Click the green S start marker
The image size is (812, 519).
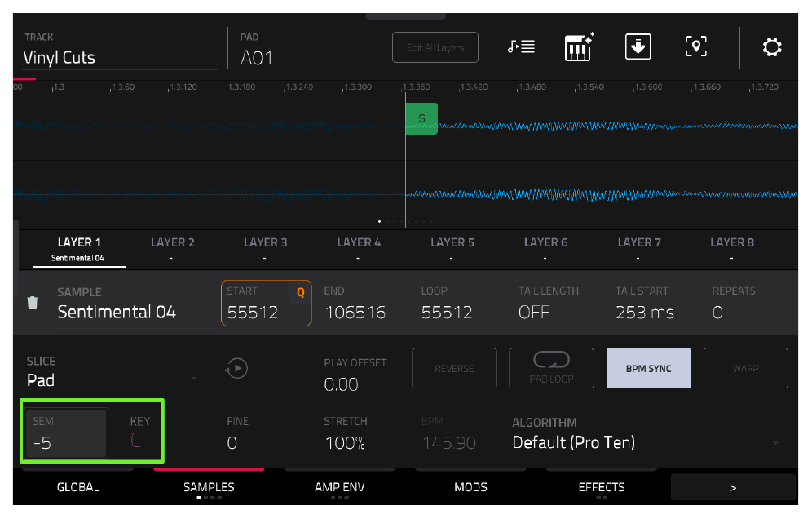tap(421, 118)
